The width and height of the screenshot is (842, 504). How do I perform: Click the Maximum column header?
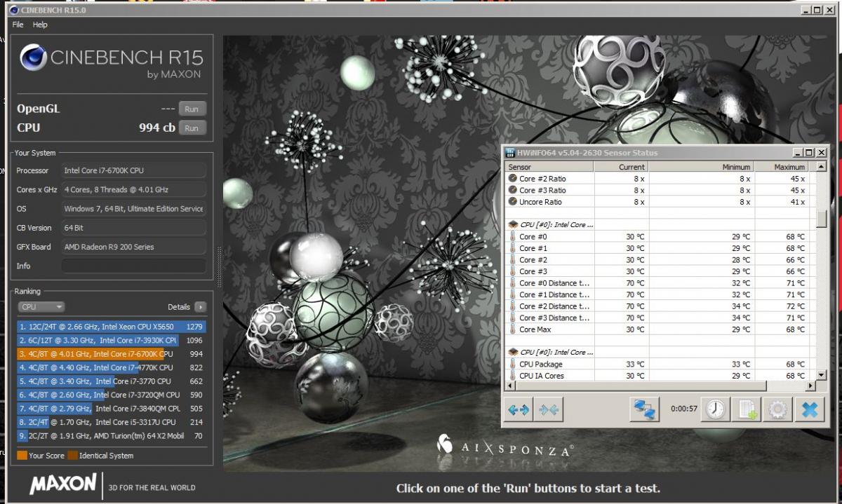[781, 167]
